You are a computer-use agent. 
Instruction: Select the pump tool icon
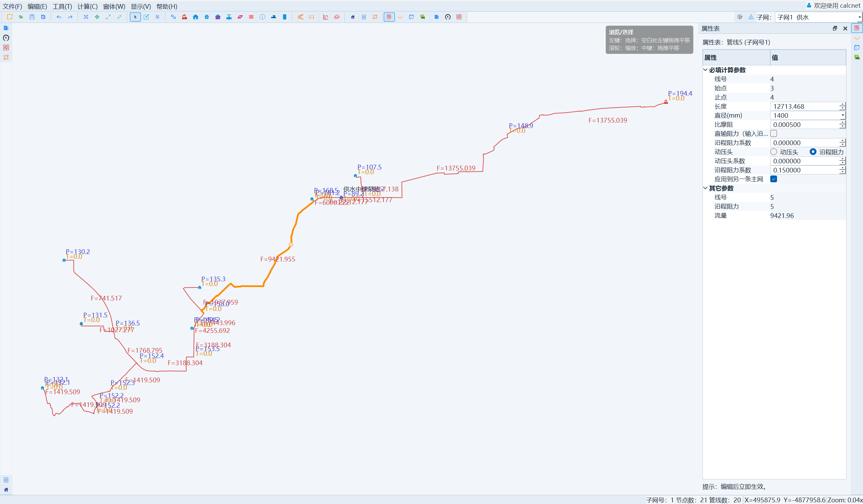pyautogui.click(x=240, y=17)
